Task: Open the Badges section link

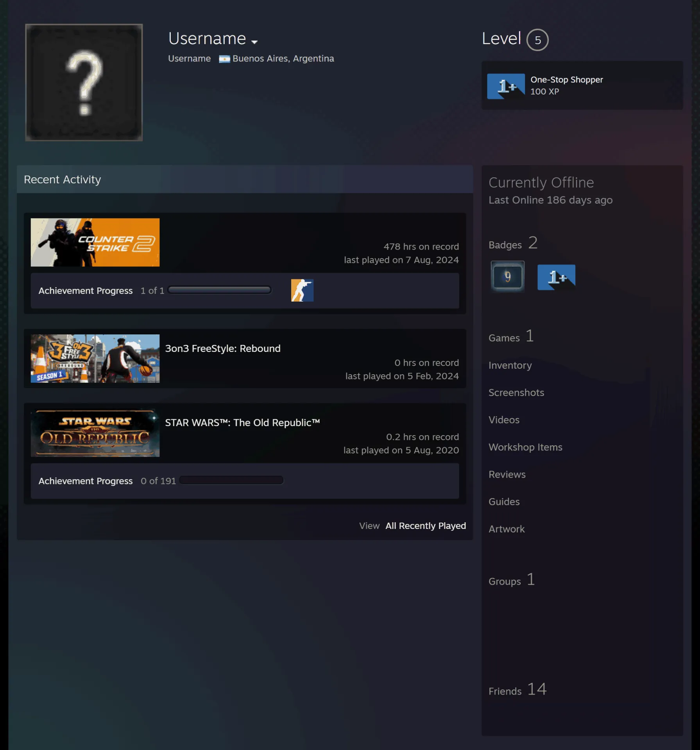Action: point(505,245)
